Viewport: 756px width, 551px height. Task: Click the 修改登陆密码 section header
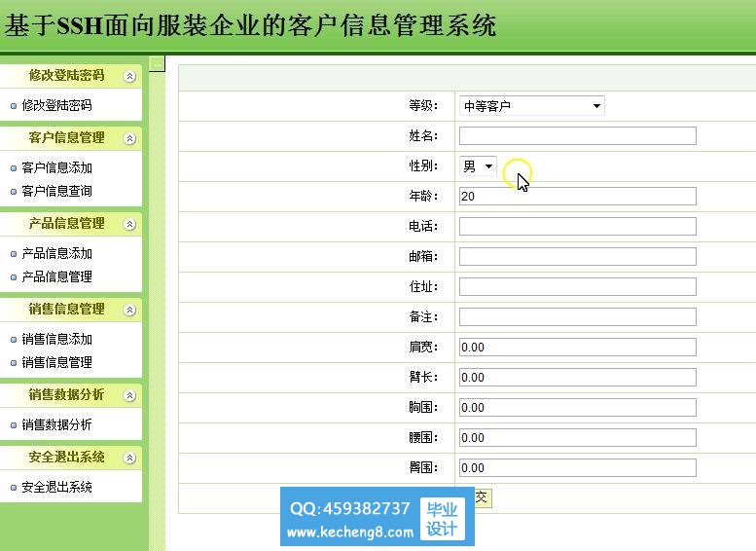tap(71, 76)
